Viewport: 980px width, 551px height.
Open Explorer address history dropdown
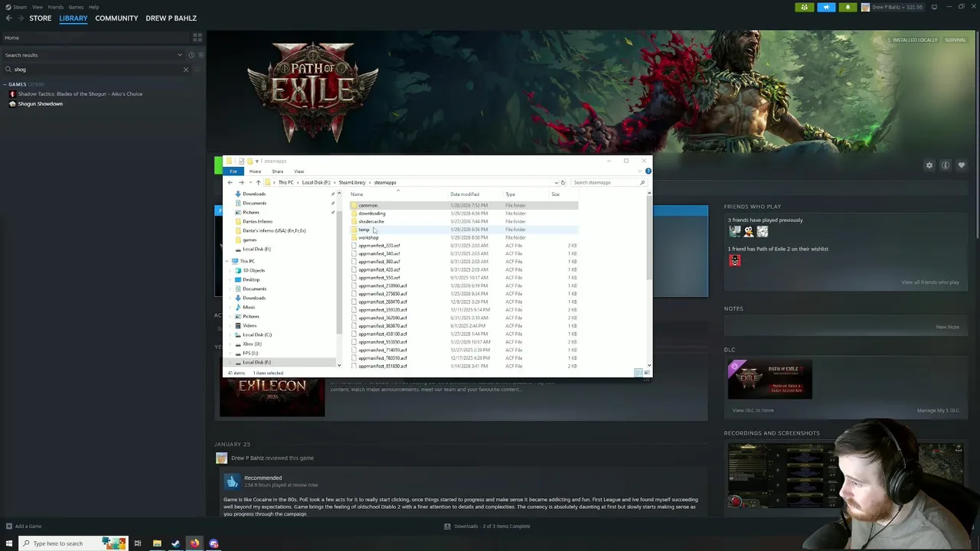[x=557, y=183]
